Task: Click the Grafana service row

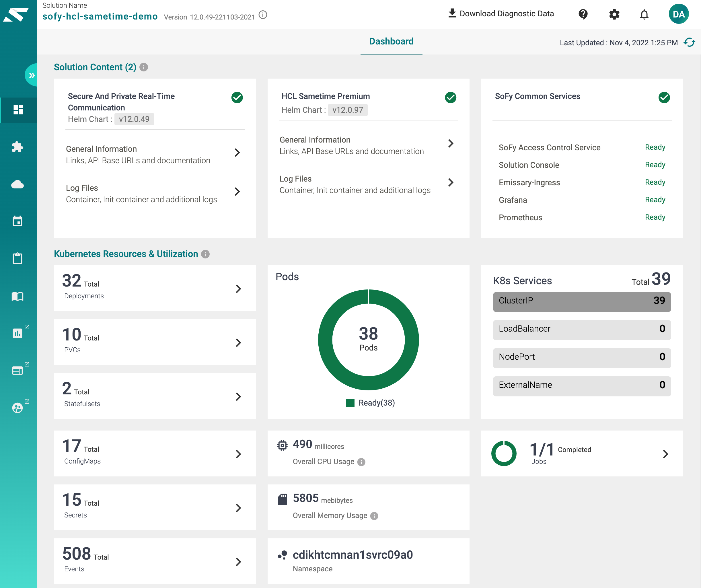Action: [x=582, y=200]
